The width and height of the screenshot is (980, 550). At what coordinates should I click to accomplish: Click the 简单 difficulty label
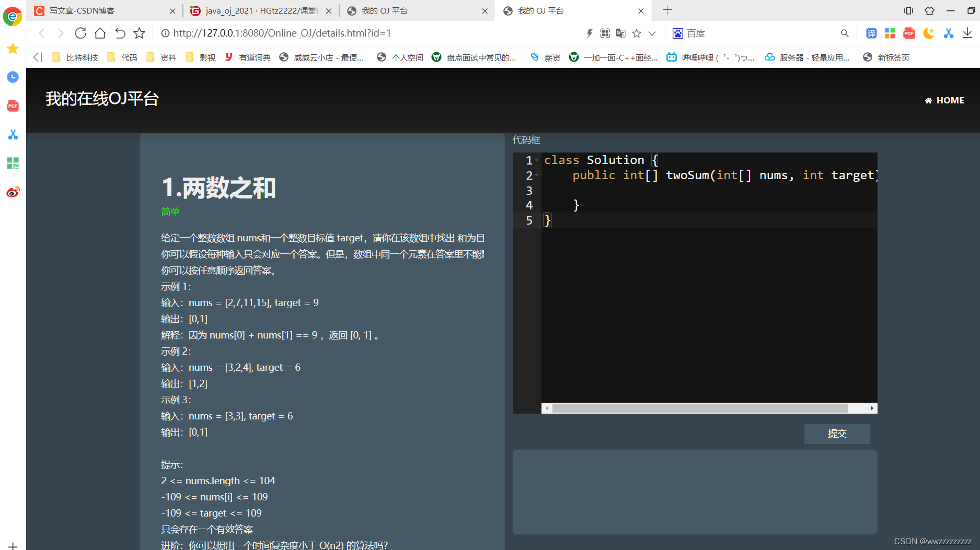pyautogui.click(x=170, y=212)
